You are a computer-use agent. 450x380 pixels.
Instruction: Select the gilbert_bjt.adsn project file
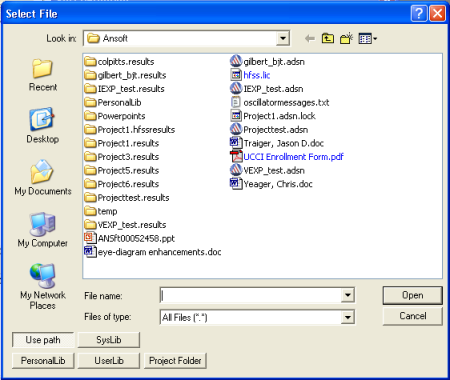[267, 61]
